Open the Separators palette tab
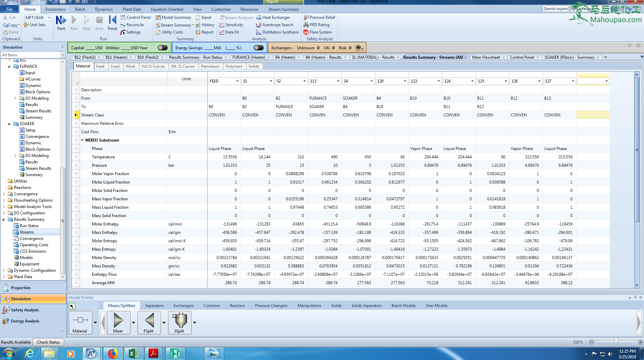The image size is (644, 360). (154, 306)
